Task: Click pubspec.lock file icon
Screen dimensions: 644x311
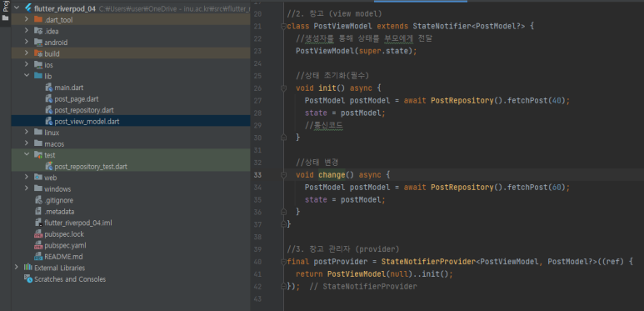Action: (38, 234)
